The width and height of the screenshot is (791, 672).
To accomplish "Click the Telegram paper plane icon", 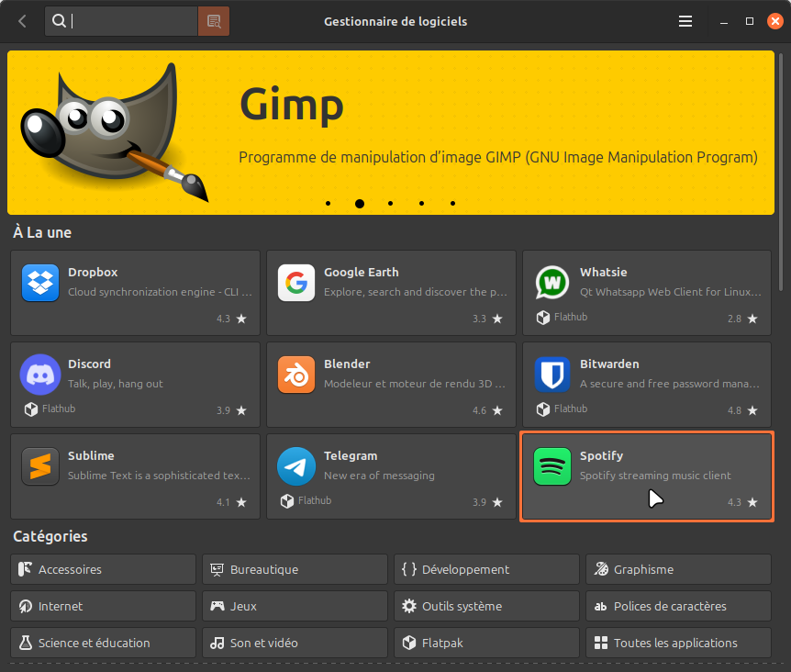I will coord(296,466).
